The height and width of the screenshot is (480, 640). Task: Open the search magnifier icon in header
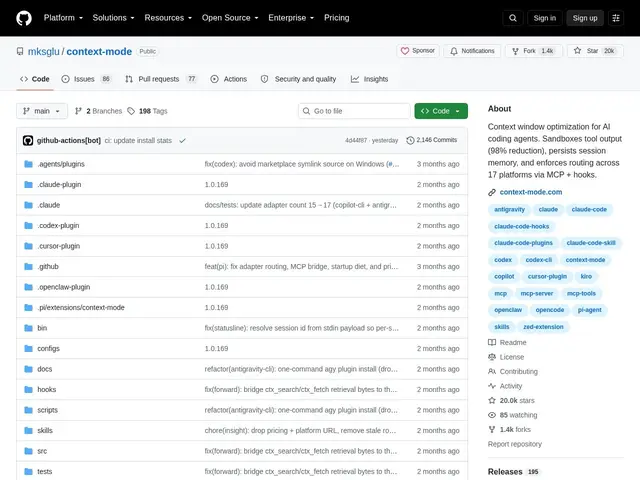tap(513, 18)
